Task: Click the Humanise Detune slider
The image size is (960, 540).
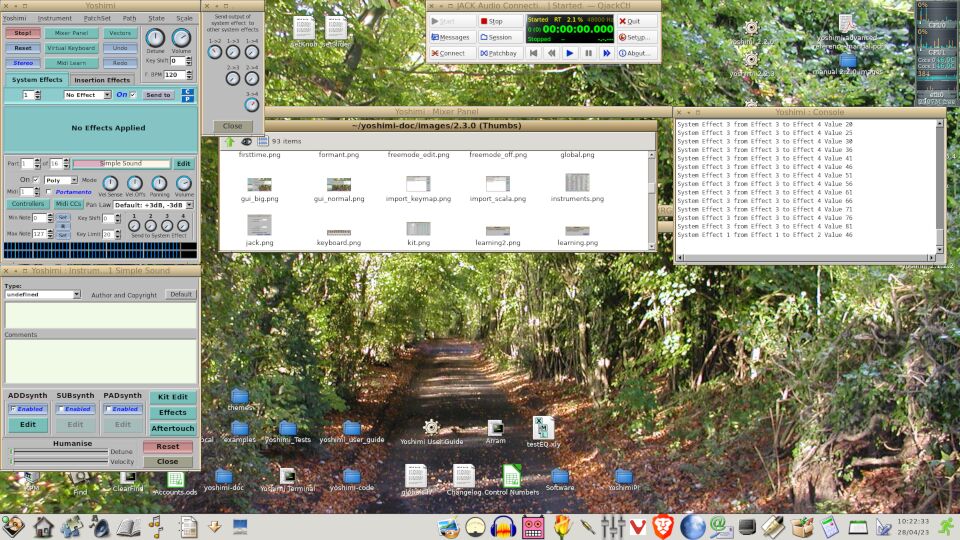Action: [55, 451]
